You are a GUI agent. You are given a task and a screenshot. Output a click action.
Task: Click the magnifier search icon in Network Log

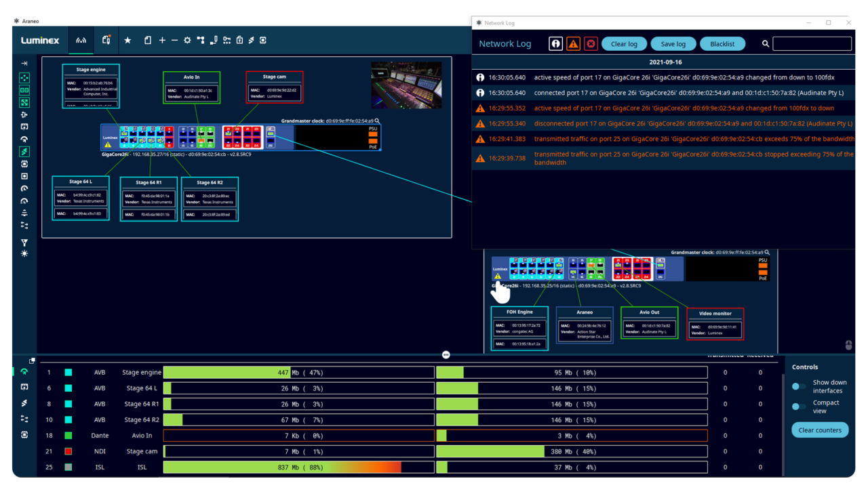(x=766, y=44)
